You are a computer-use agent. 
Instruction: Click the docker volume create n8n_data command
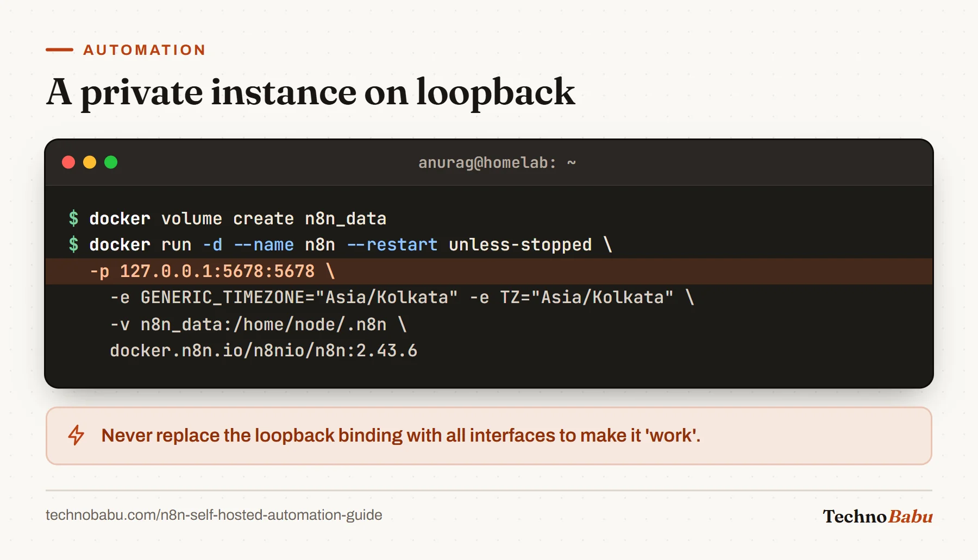point(237,218)
